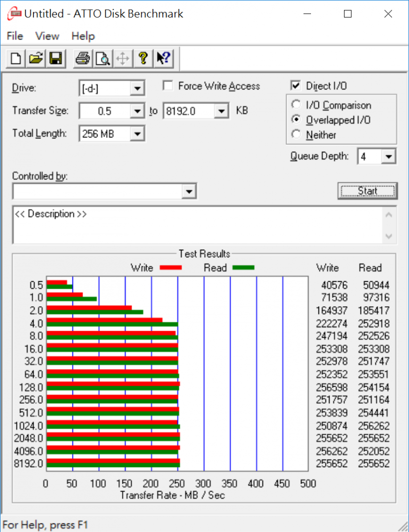This screenshot has height=532, width=409.
Task: Click write value 71538 for 1.0 row
Action: click(334, 298)
